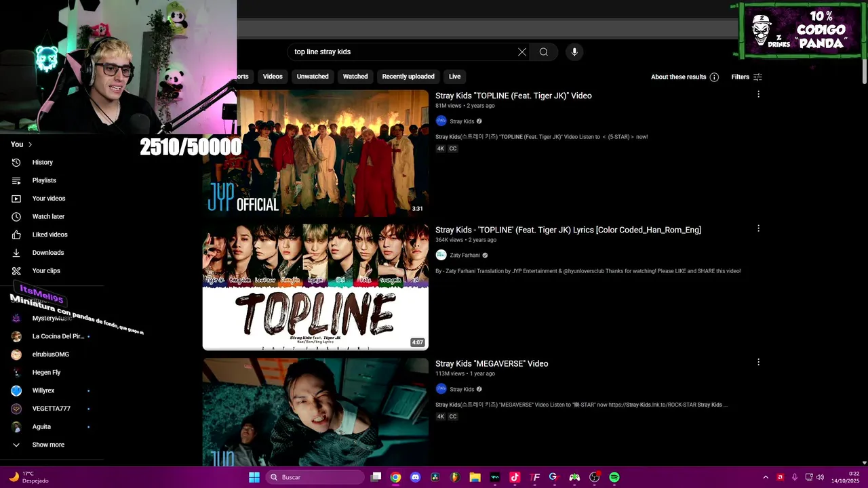The image size is (868, 488).
Task: Select the Videos filter chip
Action: [x=273, y=77]
